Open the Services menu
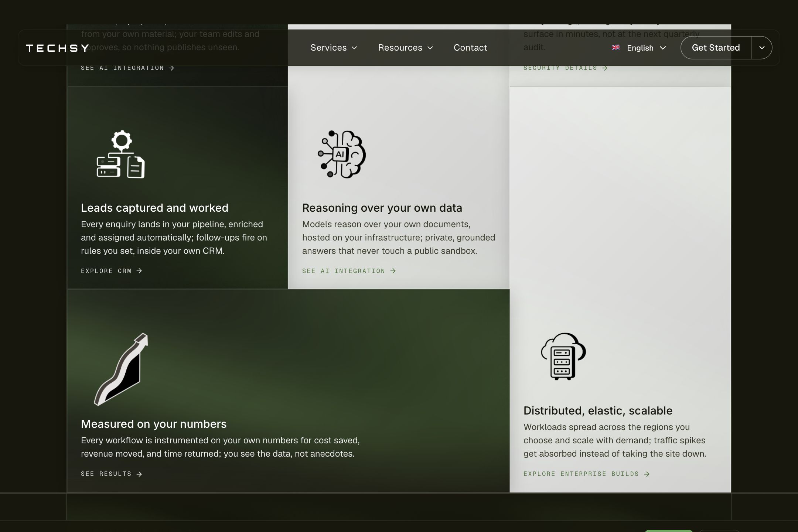Screen dimensions: 798x532 pyautogui.click(x=334, y=48)
